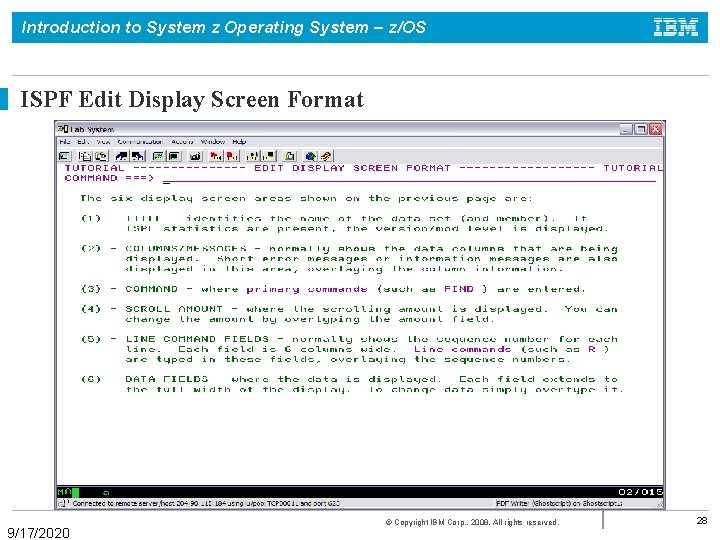The image size is (720, 540).
Task: Click the '9/17/2020' date text
Action: coord(39,533)
